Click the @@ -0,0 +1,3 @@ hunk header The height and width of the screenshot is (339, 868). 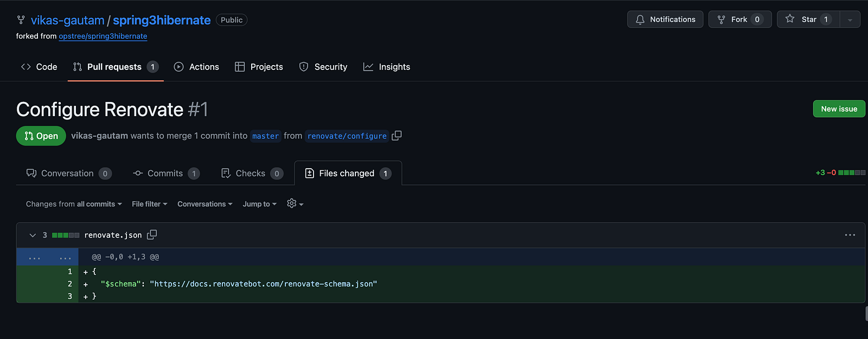[125, 257]
